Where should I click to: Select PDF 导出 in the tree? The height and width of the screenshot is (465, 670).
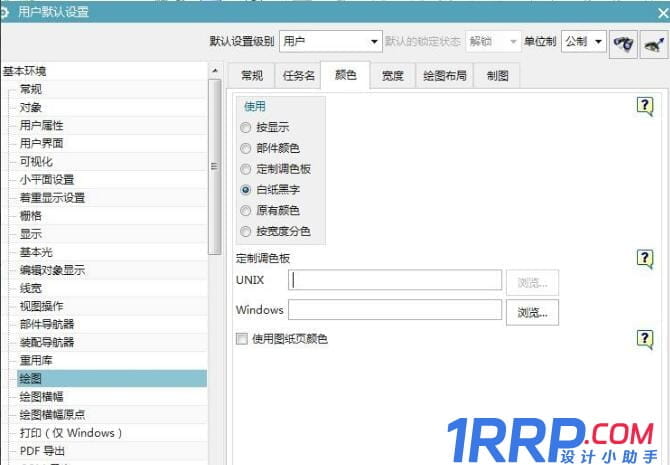tap(42, 451)
